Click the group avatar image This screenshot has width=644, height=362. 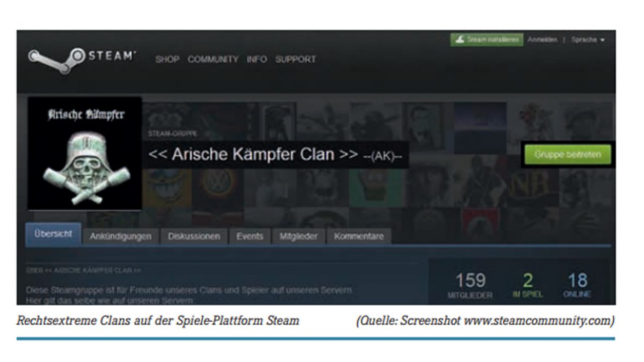tap(85, 153)
